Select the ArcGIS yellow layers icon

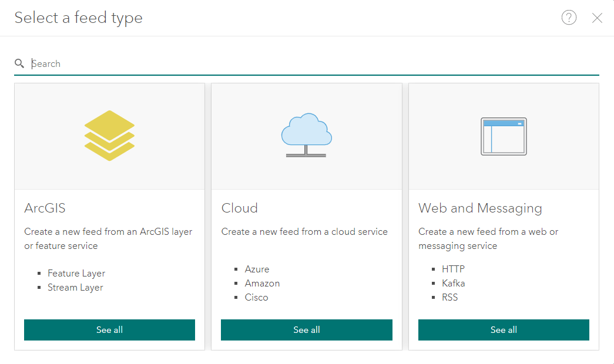(x=110, y=136)
